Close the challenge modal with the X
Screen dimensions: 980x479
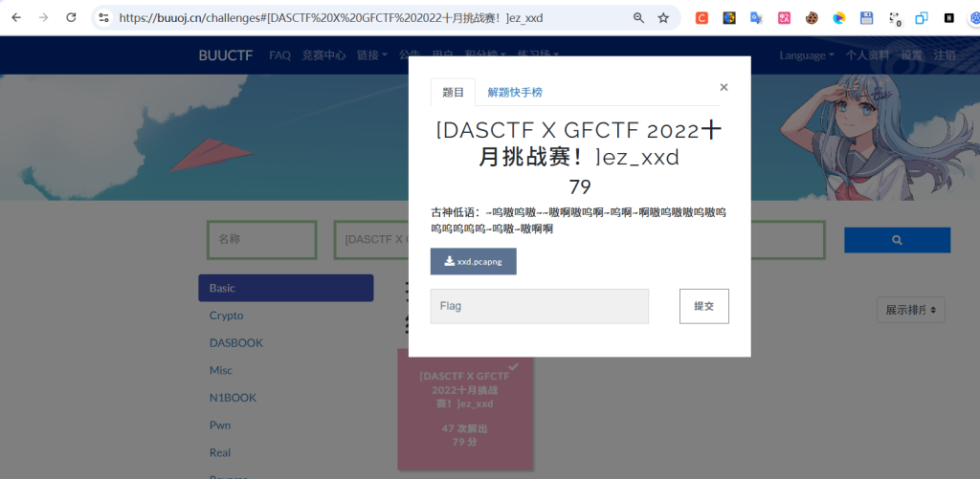pyautogui.click(x=724, y=87)
